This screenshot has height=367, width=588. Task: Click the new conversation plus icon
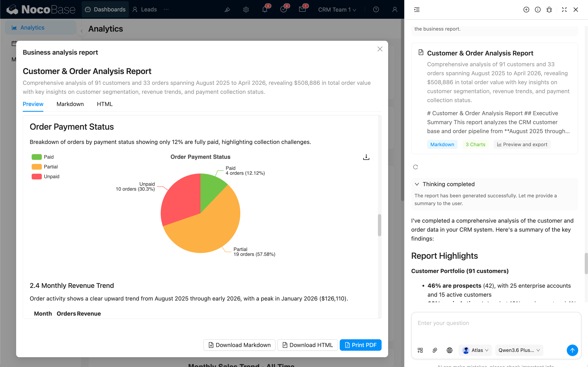(x=526, y=9)
